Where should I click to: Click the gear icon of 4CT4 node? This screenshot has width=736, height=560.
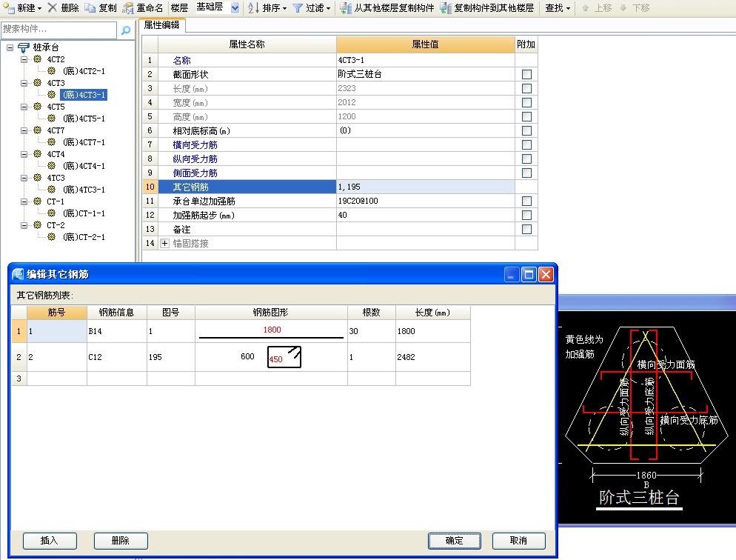pyautogui.click(x=38, y=154)
